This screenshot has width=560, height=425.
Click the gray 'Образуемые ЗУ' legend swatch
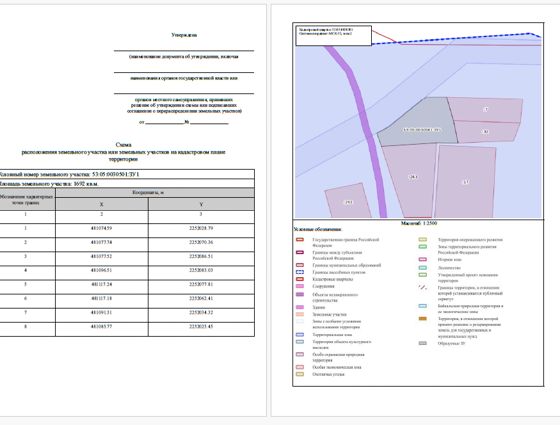pos(422,343)
